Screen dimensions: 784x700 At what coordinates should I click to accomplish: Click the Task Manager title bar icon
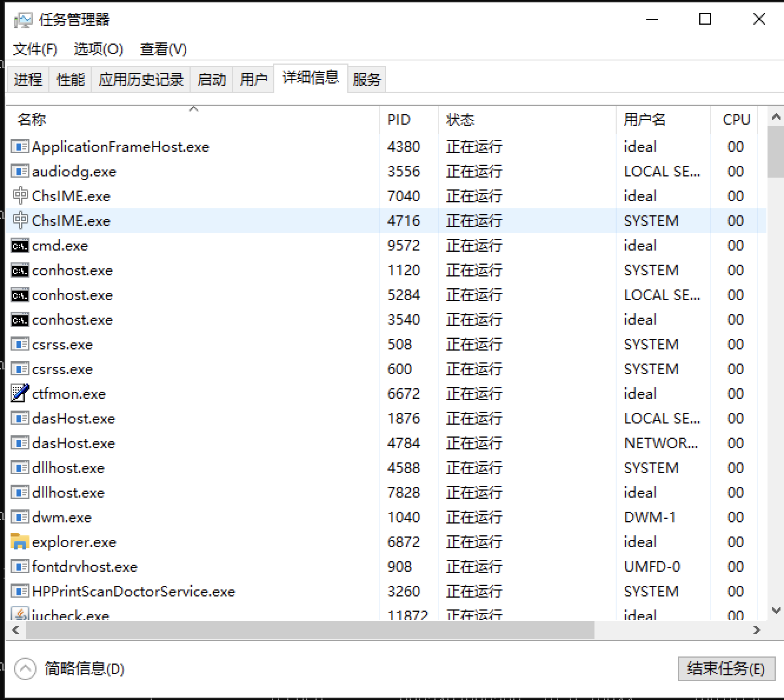coord(23,20)
